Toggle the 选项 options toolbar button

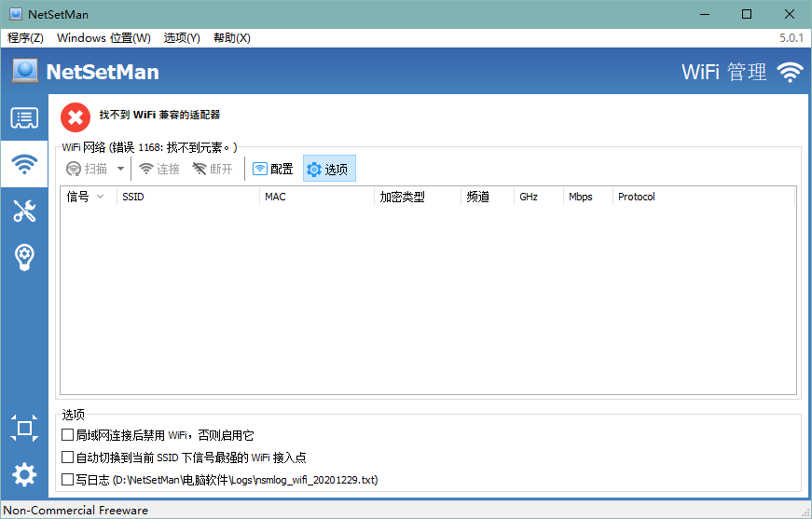329,169
